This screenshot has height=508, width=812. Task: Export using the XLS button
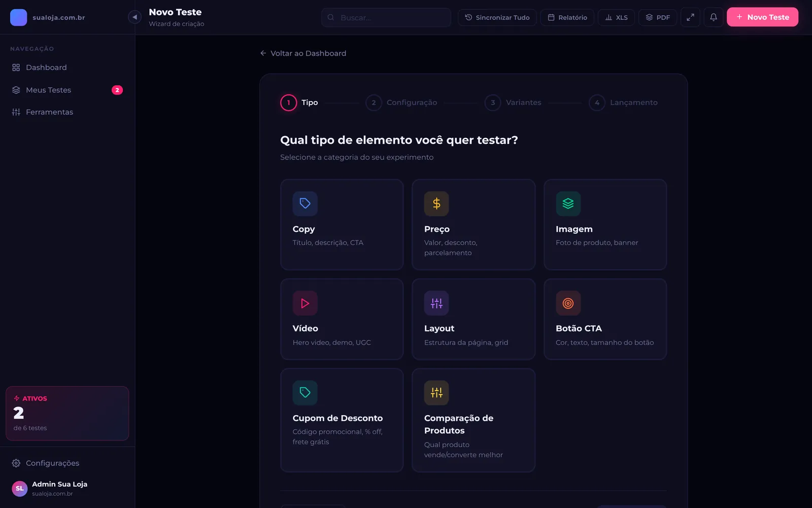pos(616,17)
